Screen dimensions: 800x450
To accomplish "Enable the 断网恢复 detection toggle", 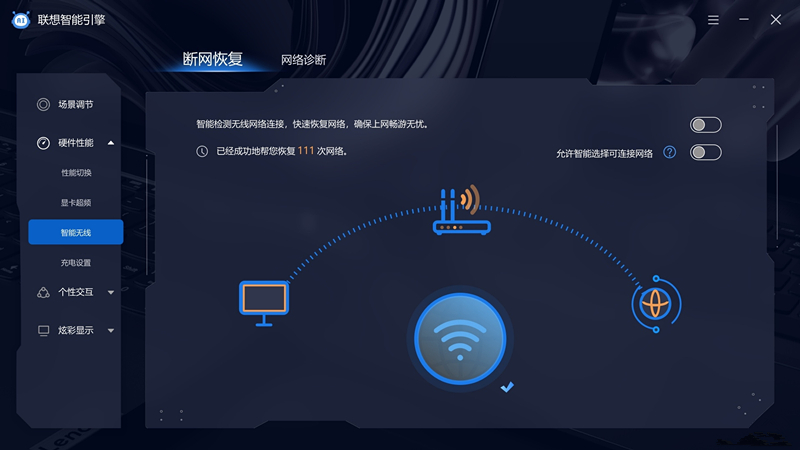I will [x=706, y=125].
